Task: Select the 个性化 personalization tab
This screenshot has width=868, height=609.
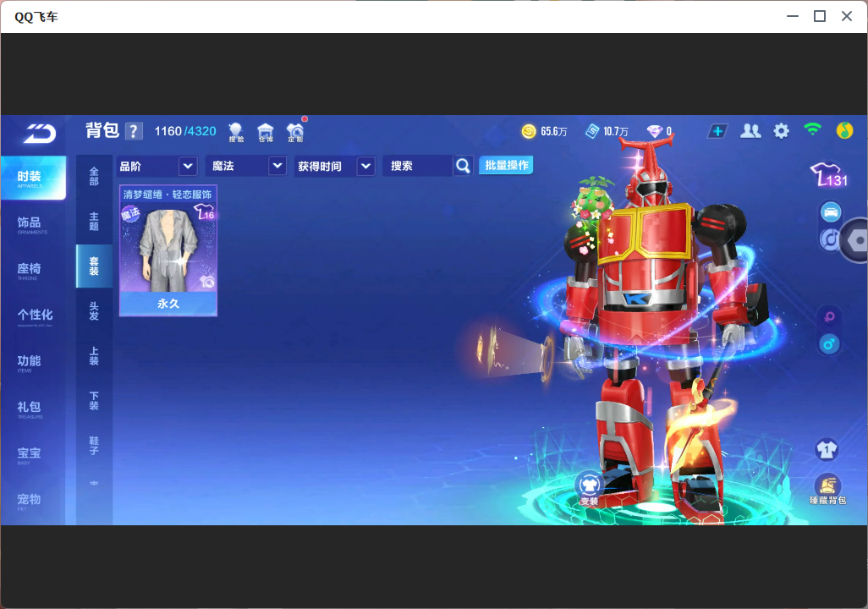Action: click(x=33, y=316)
